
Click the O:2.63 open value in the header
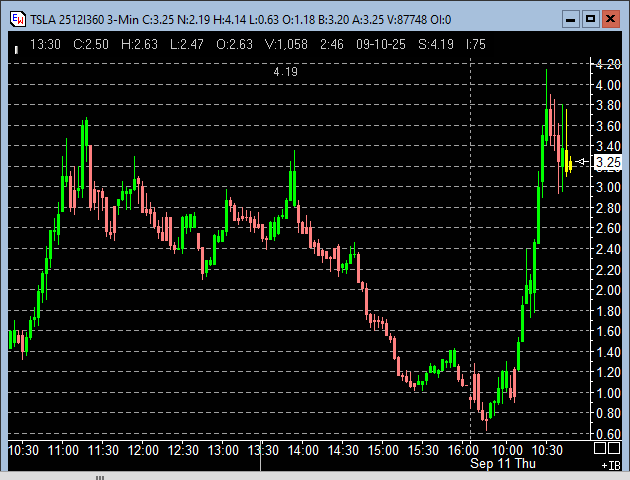pos(234,44)
